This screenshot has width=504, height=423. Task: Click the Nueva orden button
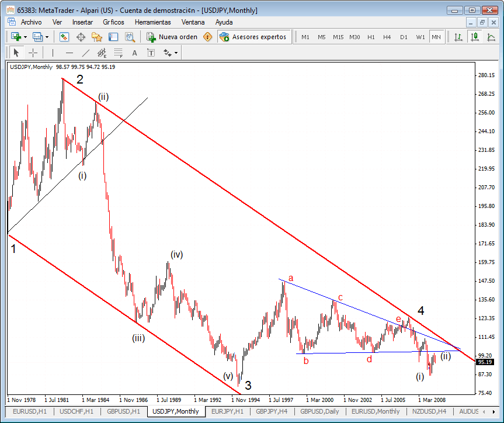click(x=172, y=37)
